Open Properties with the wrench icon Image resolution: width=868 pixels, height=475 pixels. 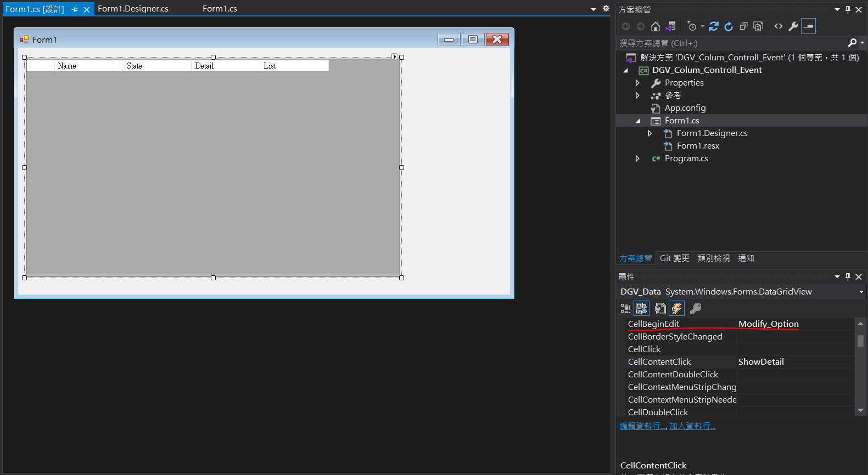click(x=793, y=26)
